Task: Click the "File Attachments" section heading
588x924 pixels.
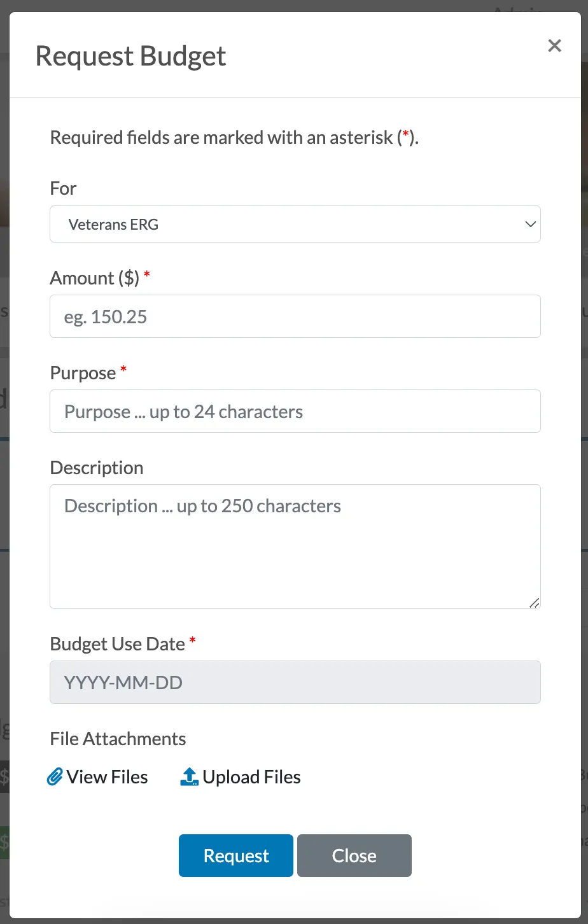Action: (x=118, y=739)
